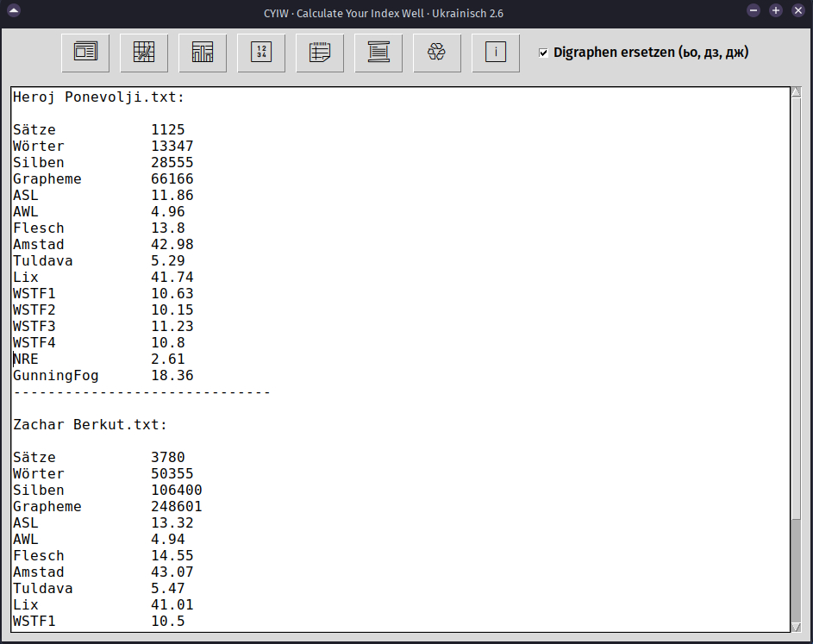Viewport: 813px width, 644px height.
Task: Open the window menu at the title bar's left
Action: [x=13, y=11]
